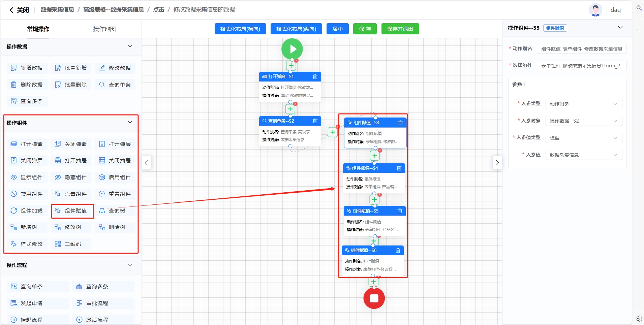
Task: Switch to the 常规操作 tab
Action: [38, 29]
